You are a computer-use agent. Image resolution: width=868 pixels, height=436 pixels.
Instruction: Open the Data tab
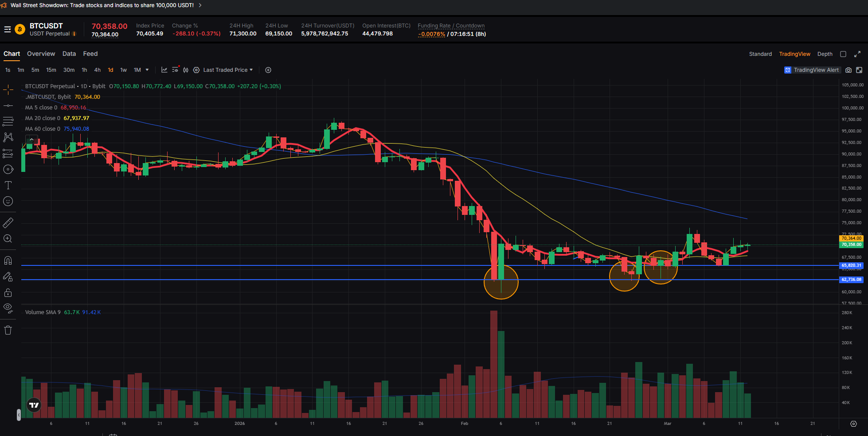point(69,54)
